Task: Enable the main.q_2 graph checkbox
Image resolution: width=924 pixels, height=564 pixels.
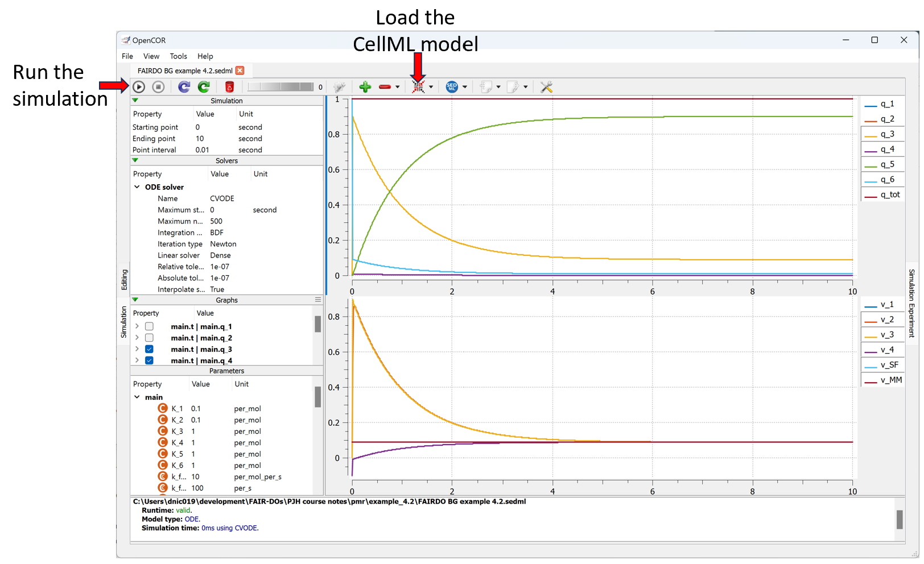Action: click(149, 338)
